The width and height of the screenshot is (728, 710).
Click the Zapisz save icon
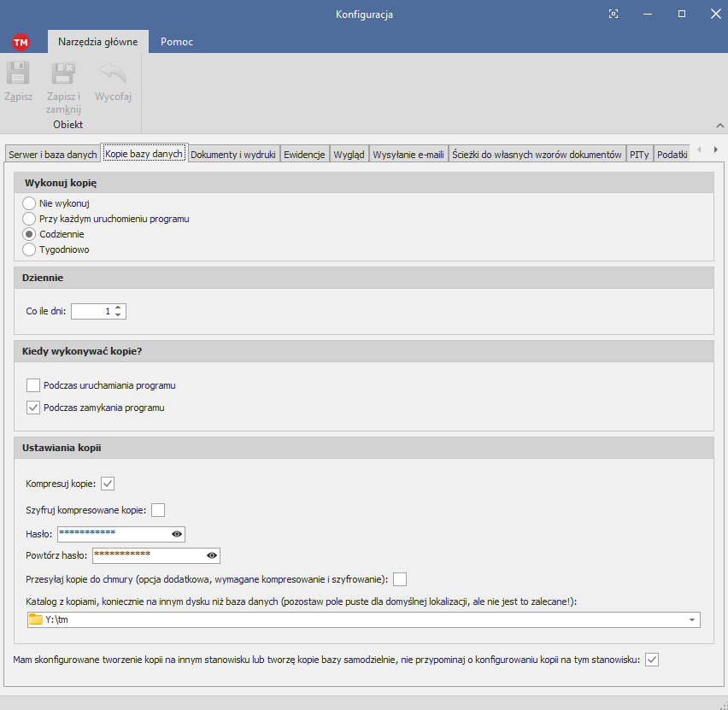pos(18,73)
